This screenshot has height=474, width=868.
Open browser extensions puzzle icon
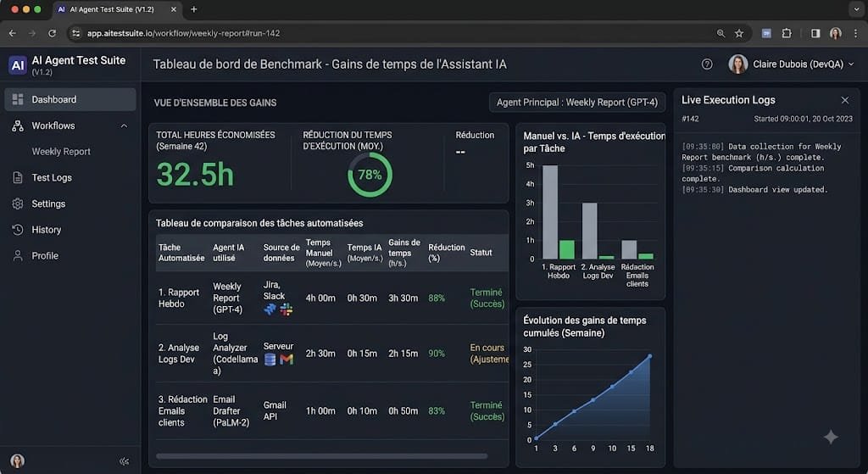click(x=787, y=33)
